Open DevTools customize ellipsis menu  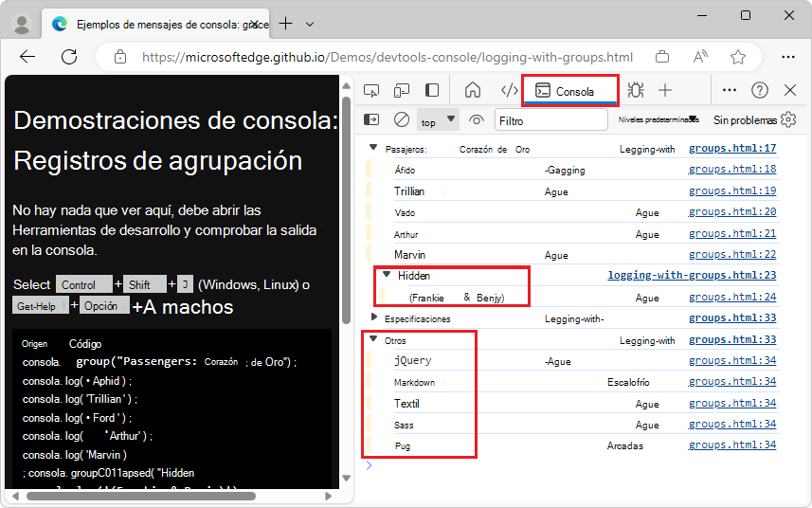[x=730, y=90]
